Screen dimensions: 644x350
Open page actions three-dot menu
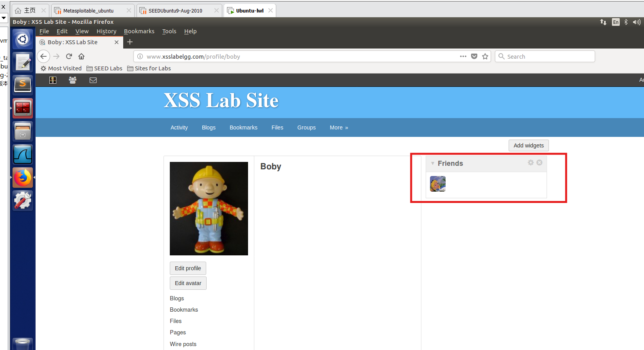click(463, 56)
